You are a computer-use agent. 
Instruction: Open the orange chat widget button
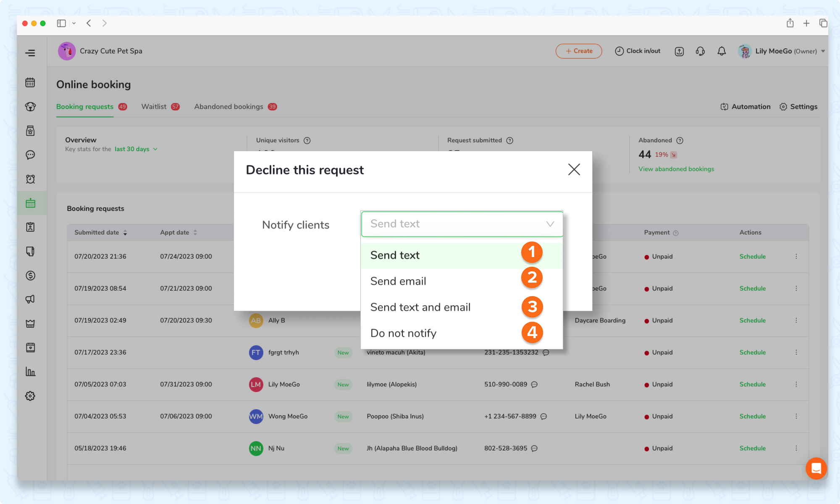tap(816, 468)
